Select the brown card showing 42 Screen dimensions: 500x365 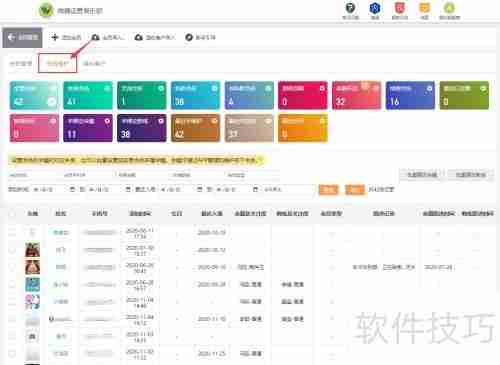(195, 128)
